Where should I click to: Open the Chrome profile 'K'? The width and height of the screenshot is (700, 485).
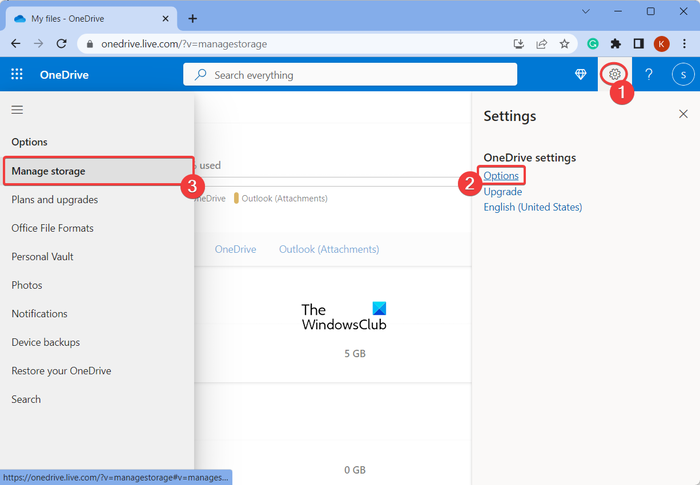(661, 44)
